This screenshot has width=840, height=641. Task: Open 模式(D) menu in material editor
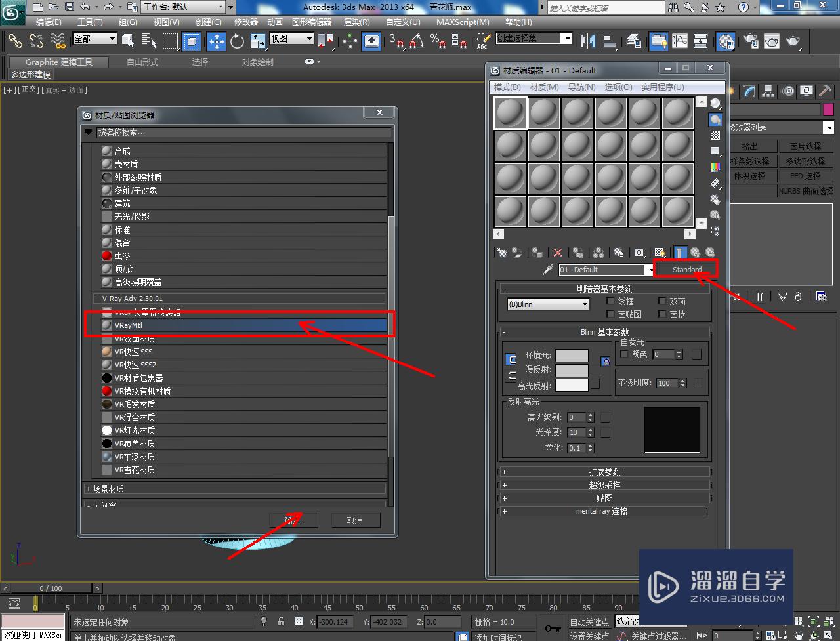(x=507, y=87)
